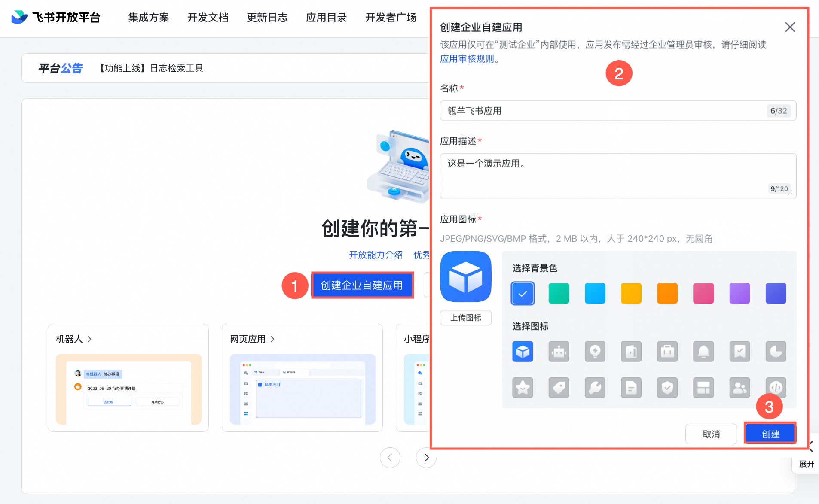Viewport: 819px width, 504px height.
Task: Navigate to 开发者广场
Action: pyautogui.click(x=391, y=18)
